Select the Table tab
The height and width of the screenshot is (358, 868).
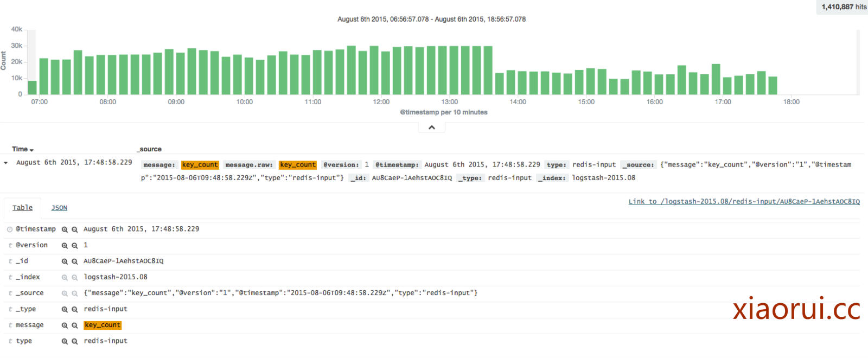(23, 208)
